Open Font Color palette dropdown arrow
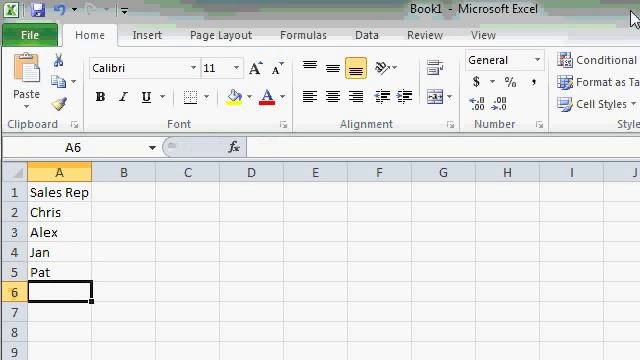This screenshot has width=640, height=360. click(282, 97)
